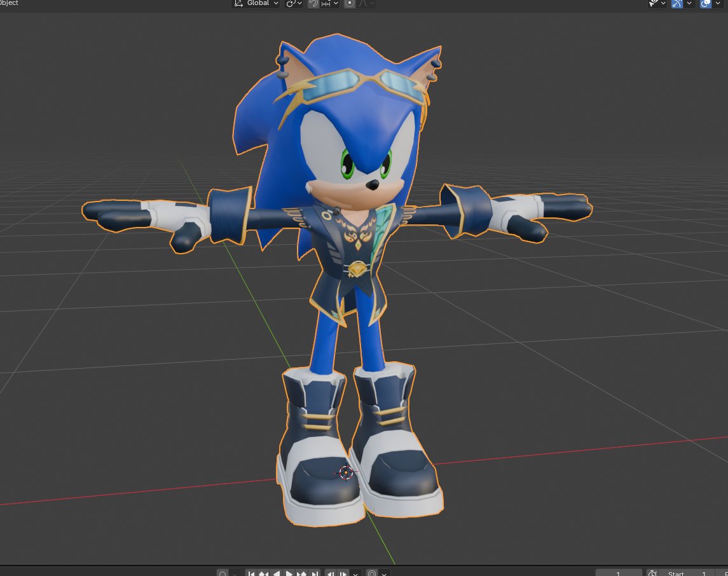This screenshot has height=576, width=728.
Task: Open the selectability and visibility dropdown
Action: [x=657, y=3]
